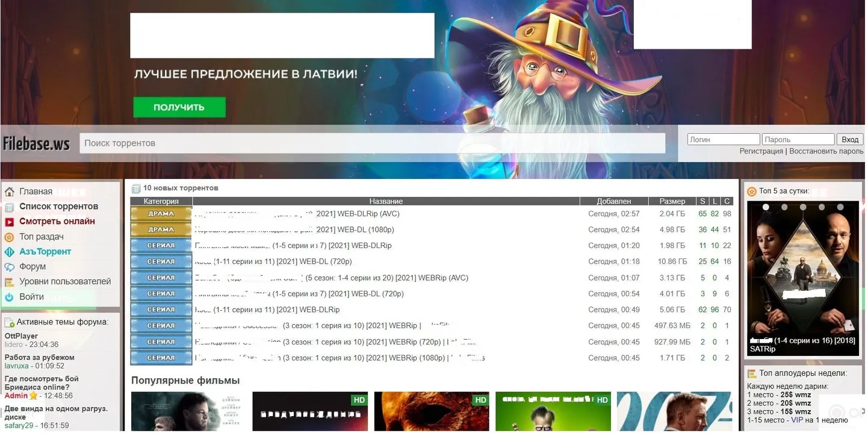Click the house icon beside Главная
This screenshot has width=868, height=433.
9,192
